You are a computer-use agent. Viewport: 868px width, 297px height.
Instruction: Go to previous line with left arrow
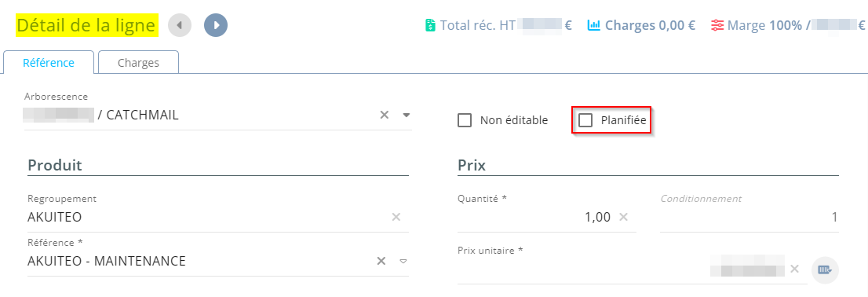pos(180,25)
